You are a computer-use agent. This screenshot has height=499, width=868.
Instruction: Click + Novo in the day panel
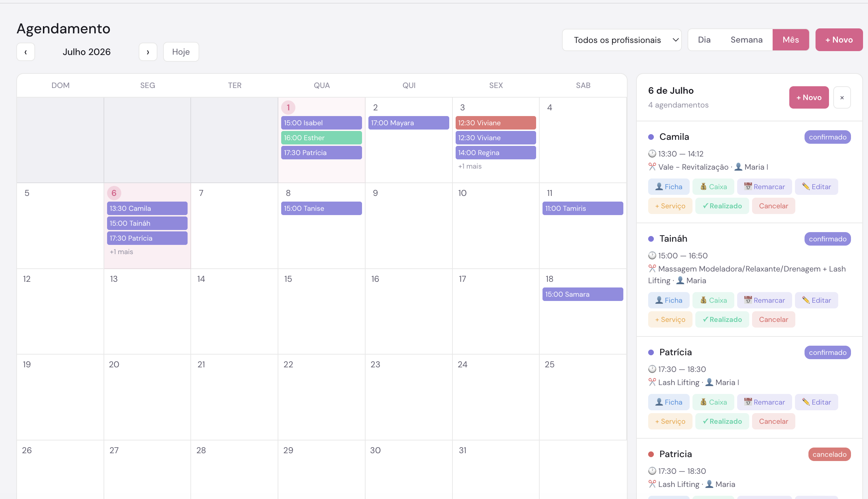809,98
